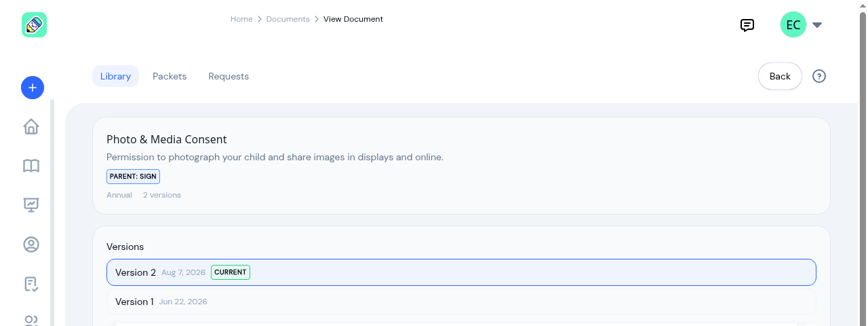Click the permission description text
Image resolution: width=868 pixels, height=326 pixels.
click(275, 157)
